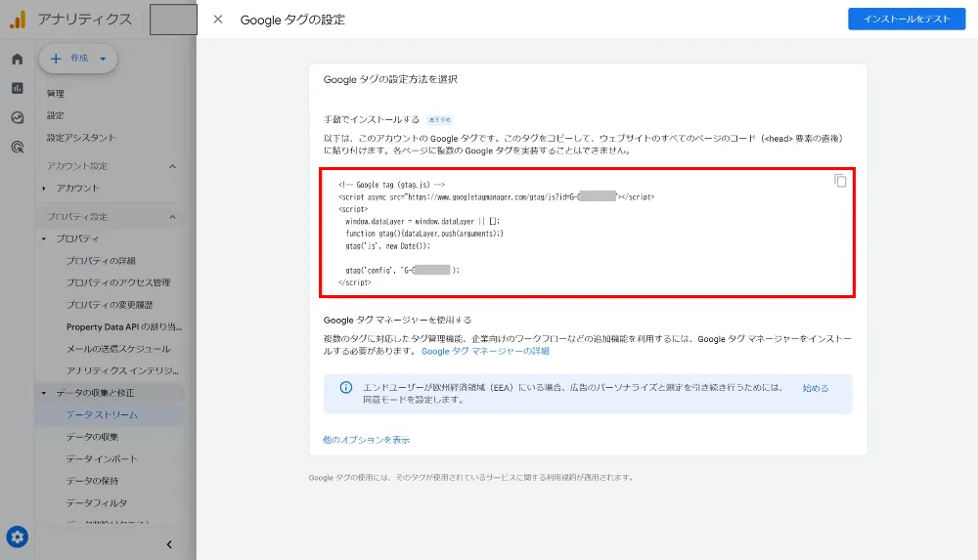
Task: Open データフィルタ
Action: click(97, 502)
